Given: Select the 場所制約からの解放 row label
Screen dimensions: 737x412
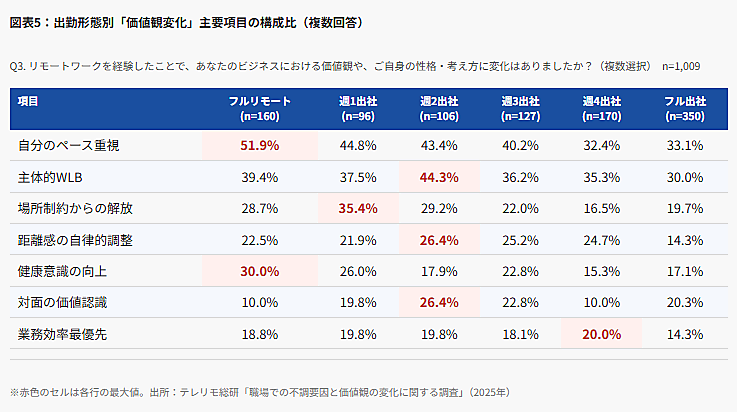Looking at the screenshot, I should 75,208.
